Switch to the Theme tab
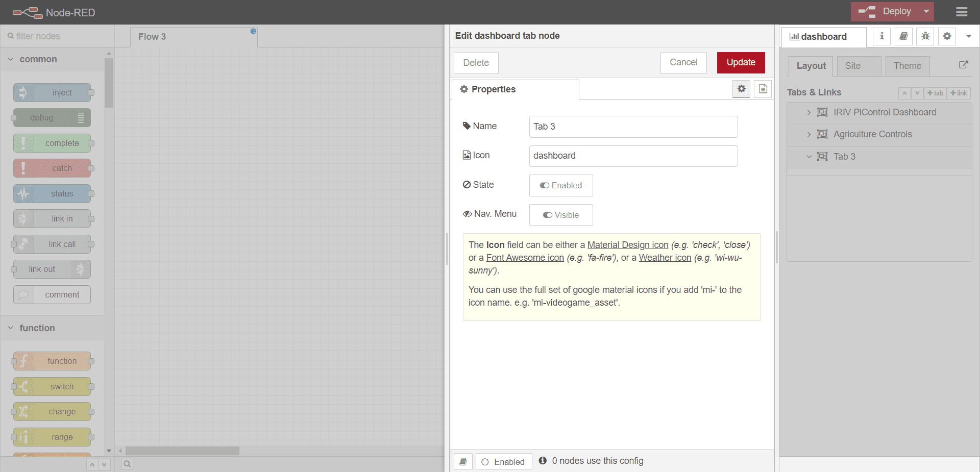 click(x=907, y=66)
